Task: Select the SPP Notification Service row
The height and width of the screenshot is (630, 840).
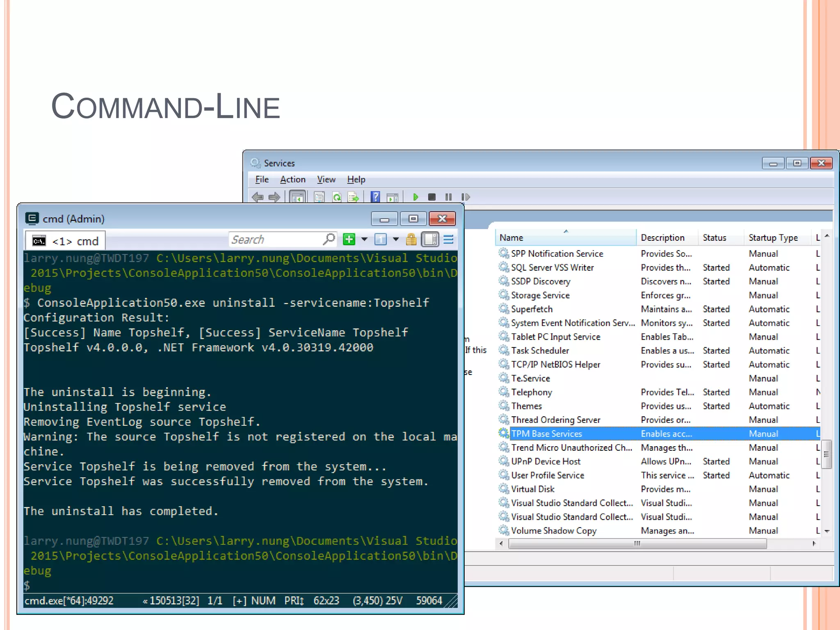Action: coord(658,253)
